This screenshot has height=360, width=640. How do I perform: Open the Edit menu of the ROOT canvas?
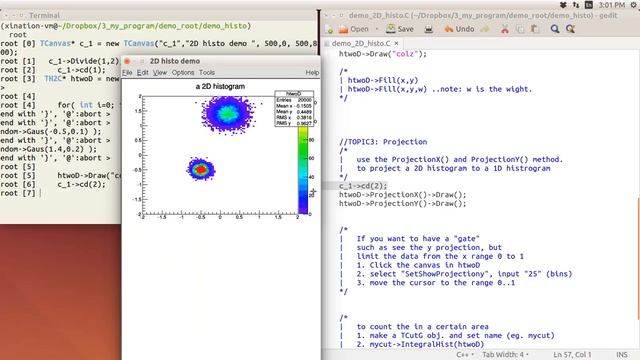[x=142, y=73]
